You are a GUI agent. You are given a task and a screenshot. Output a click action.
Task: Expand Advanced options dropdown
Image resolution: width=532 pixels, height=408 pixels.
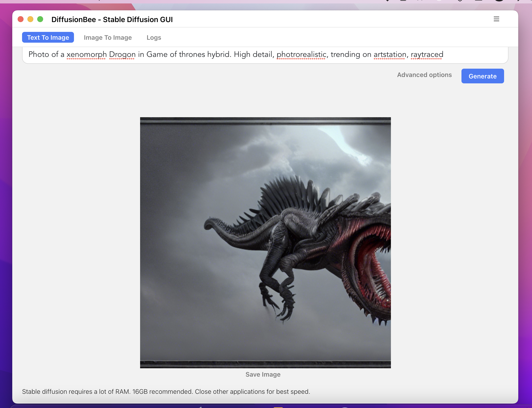point(424,75)
